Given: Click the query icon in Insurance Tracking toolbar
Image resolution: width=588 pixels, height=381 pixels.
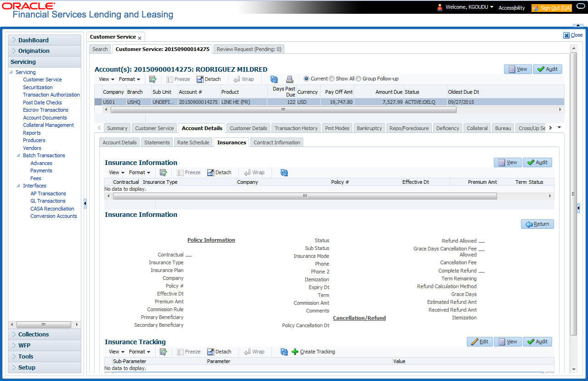Looking at the screenshot, I should click(x=163, y=352).
